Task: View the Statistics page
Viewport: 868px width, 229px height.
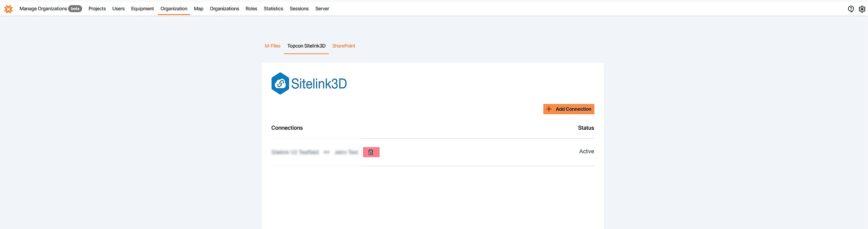Action: coord(273,9)
